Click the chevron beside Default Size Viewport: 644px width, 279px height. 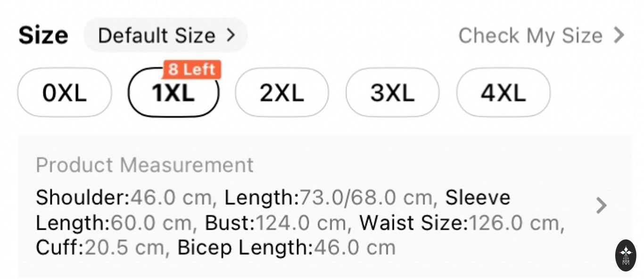click(x=231, y=35)
